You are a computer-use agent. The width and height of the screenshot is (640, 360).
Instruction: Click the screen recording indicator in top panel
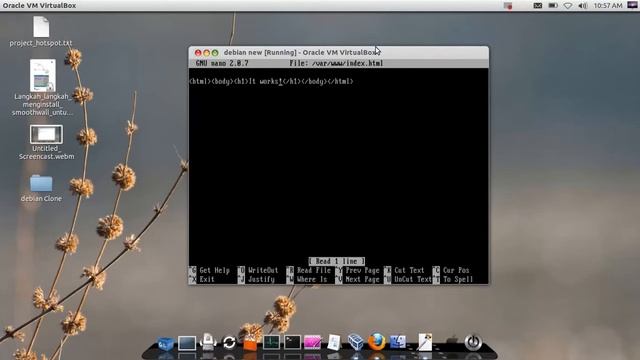coord(507,6)
